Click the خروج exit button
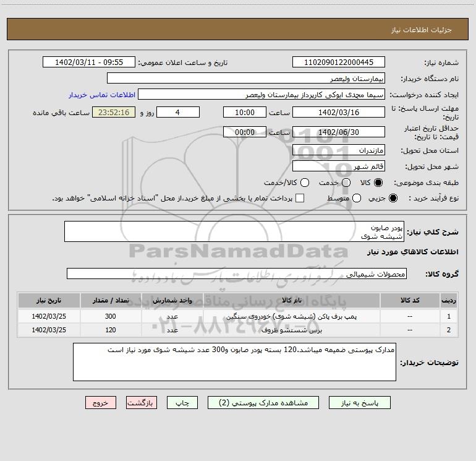Image resolution: width=476 pixels, height=461 pixels. click(x=101, y=403)
